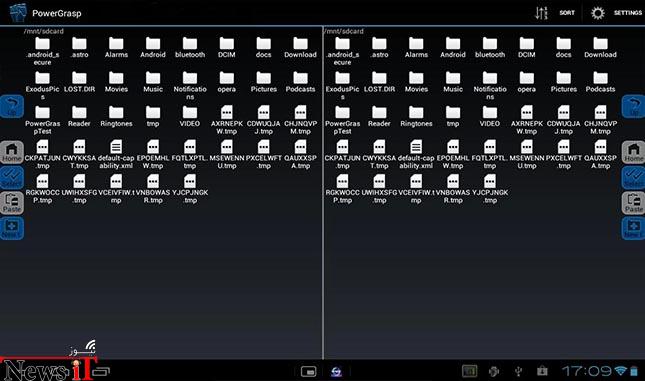The height and width of the screenshot is (381, 645).
Task: Open the bluetooth folder in the left pane
Action: pos(190,48)
